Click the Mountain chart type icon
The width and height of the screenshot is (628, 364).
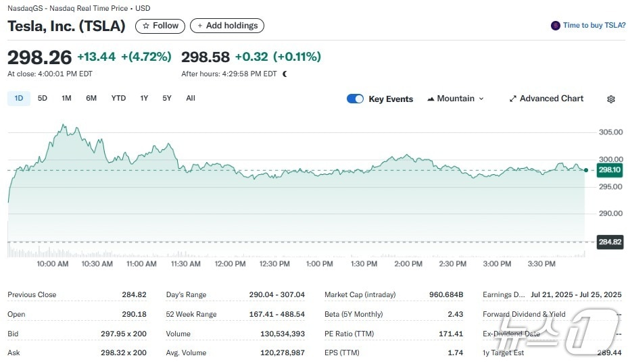click(431, 99)
